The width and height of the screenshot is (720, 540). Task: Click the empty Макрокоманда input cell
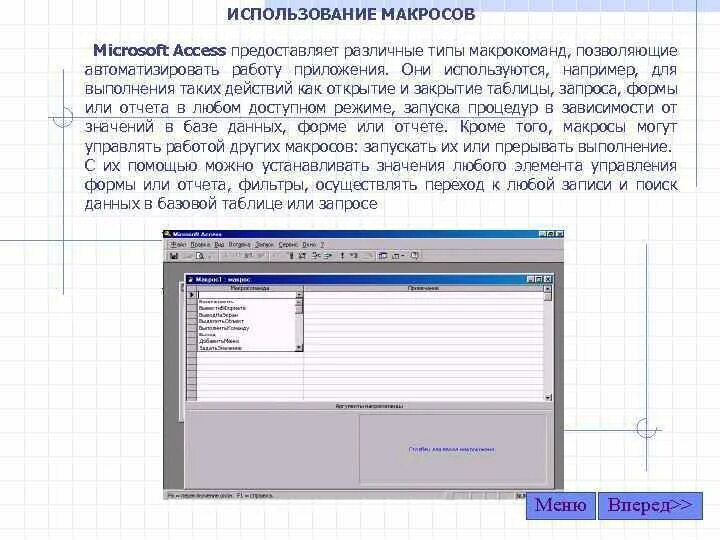[247, 295]
